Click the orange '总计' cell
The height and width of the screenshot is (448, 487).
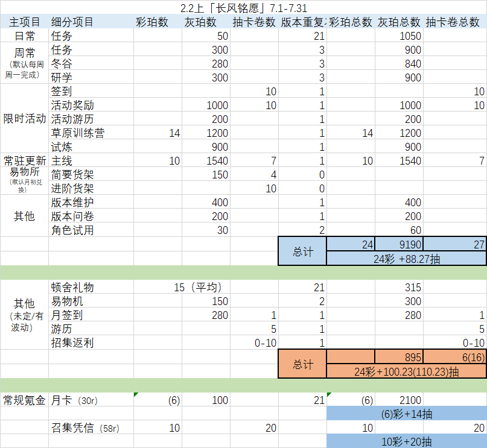[x=302, y=364]
